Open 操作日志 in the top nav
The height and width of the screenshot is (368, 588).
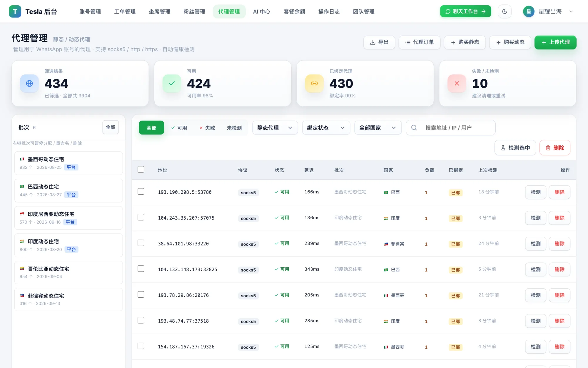329,11
